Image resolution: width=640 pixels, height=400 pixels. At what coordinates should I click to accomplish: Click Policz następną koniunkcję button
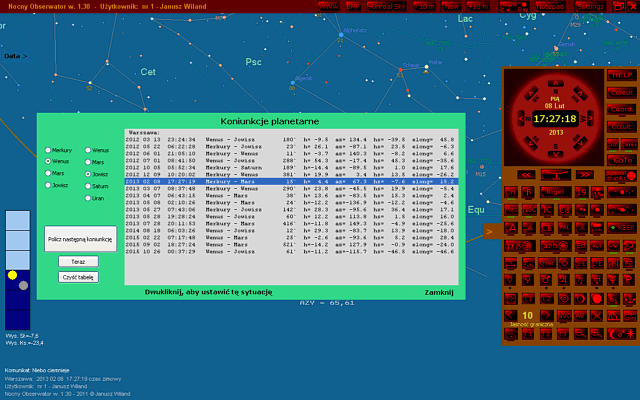tap(80, 239)
